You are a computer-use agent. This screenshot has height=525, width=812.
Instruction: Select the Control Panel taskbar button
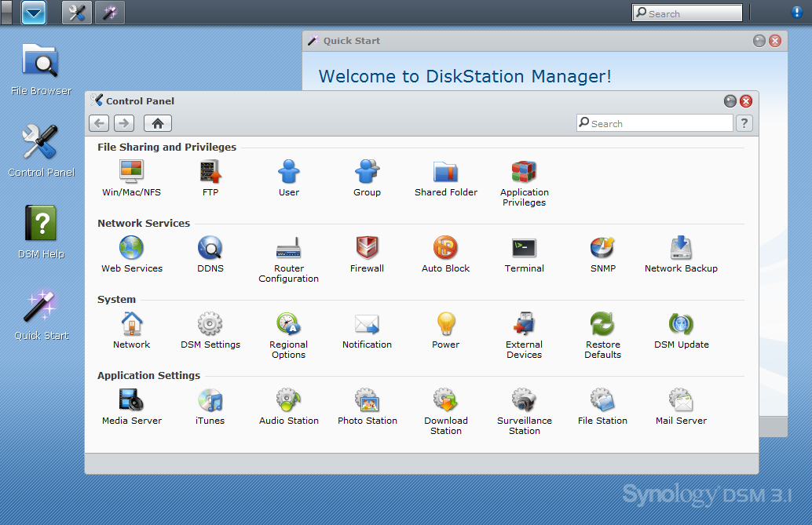pos(77,13)
